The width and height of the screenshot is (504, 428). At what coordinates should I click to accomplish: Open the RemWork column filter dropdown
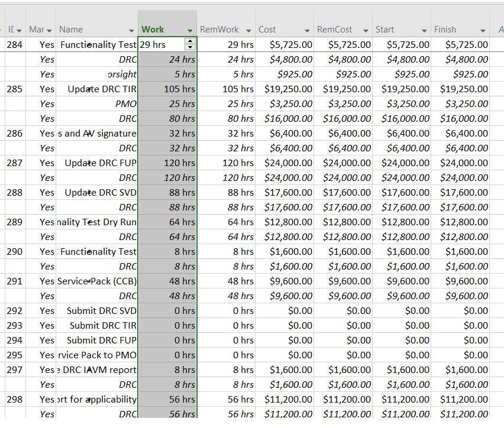248,31
